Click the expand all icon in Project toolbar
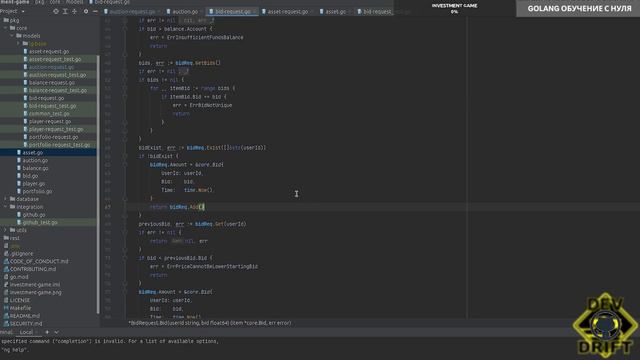Screen dimensions: 640x360 click(x=65, y=11)
